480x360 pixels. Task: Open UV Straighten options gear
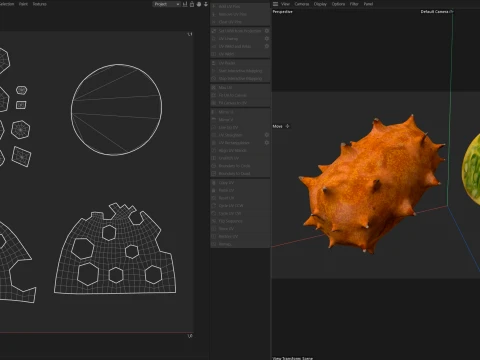tap(267, 135)
